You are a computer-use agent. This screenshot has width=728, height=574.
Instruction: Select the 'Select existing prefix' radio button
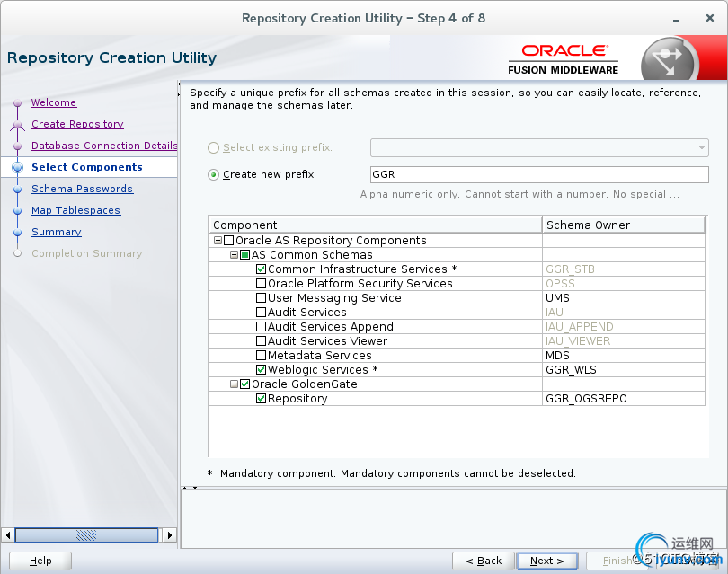(x=213, y=147)
